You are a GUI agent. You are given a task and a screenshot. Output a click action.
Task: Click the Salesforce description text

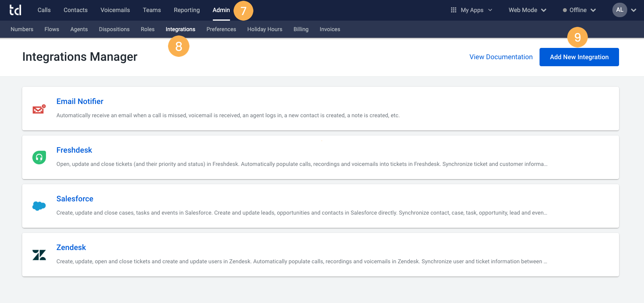pos(302,213)
